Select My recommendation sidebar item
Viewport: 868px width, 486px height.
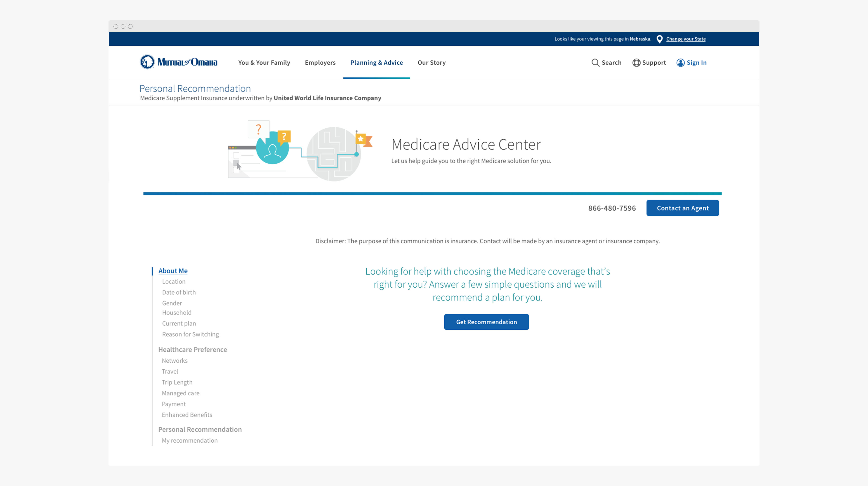click(x=189, y=441)
